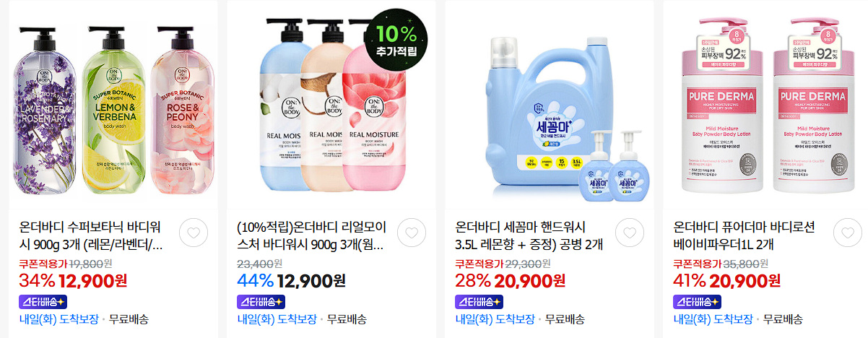Open 온더바디 퓨어더마 바디로션 title link
The image size is (868, 338).
pyautogui.click(x=744, y=236)
